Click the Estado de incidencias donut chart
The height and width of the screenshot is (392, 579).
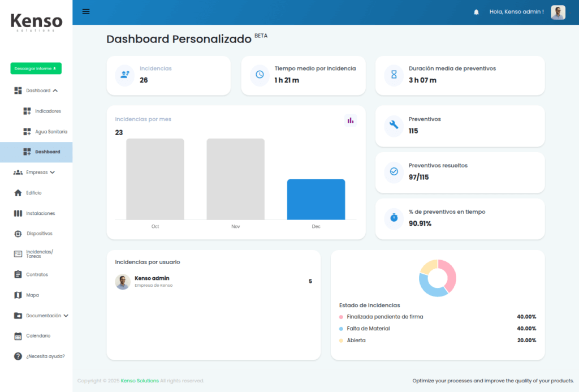pos(438,278)
